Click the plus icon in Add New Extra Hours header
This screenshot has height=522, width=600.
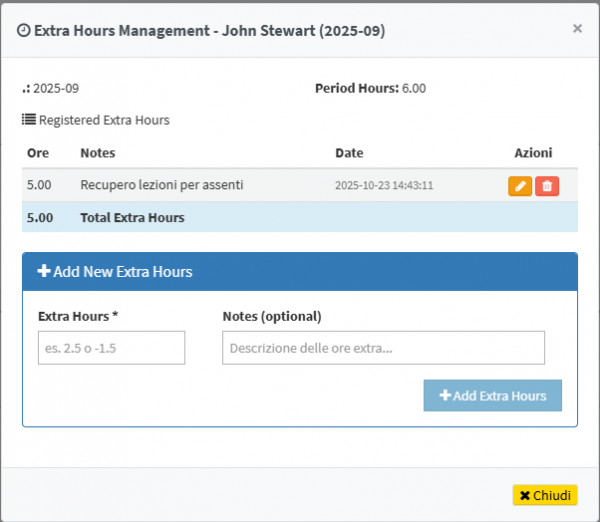point(44,272)
